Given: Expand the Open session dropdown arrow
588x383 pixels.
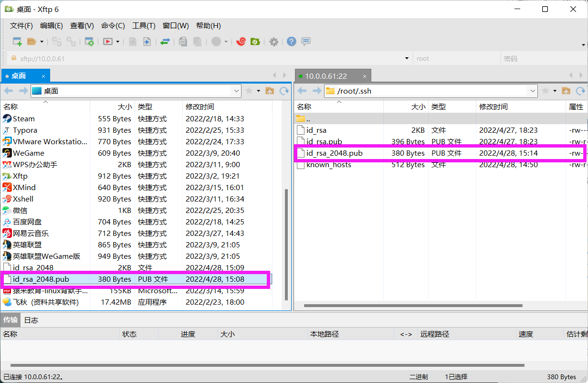Looking at the screenshot, I should tap(42, 42).
